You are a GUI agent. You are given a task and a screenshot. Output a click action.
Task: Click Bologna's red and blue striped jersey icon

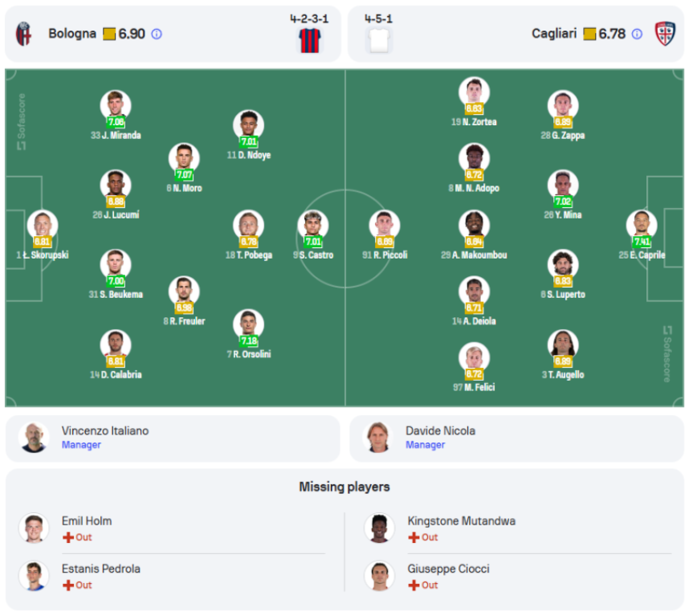pos(310,40)
